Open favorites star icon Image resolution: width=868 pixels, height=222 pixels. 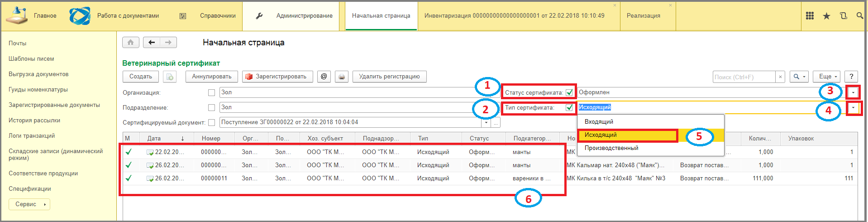[826, 16]
